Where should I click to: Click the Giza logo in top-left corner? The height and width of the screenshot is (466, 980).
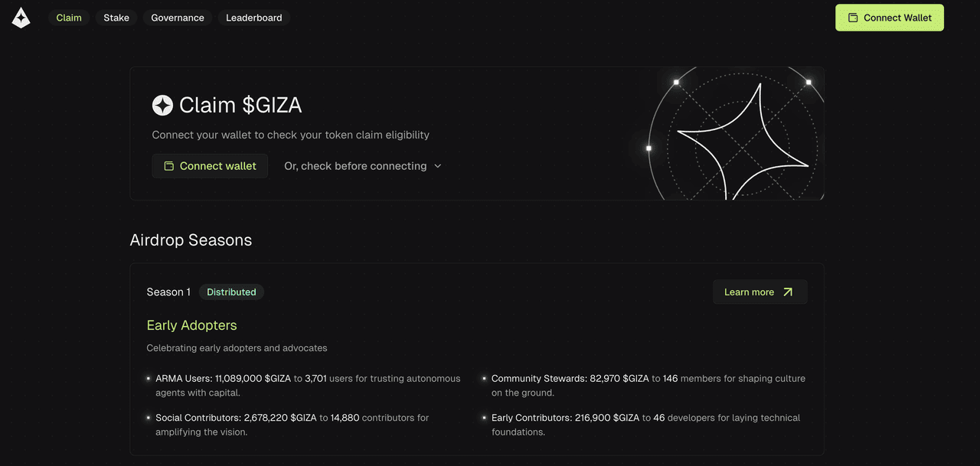[x=21, y=18]
